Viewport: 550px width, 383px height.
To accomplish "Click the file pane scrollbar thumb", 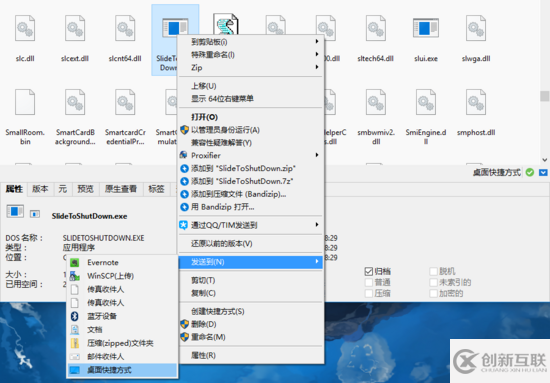I will click(544, 96).
